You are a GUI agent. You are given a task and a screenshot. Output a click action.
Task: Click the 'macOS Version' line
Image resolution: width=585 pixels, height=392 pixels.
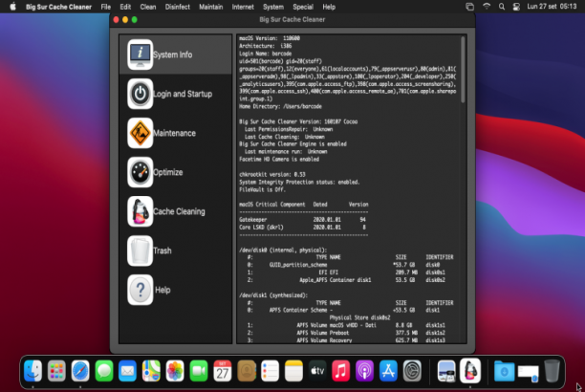click(x=270, y=38)
